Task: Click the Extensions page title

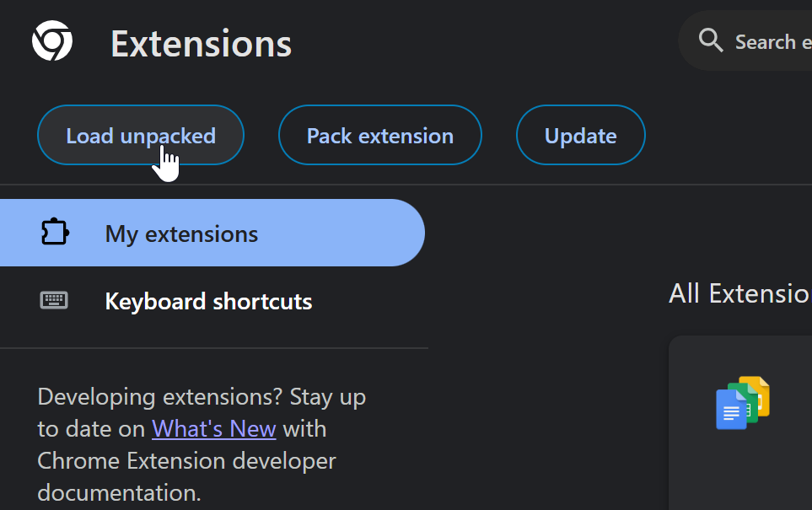Action: (201, 44)
